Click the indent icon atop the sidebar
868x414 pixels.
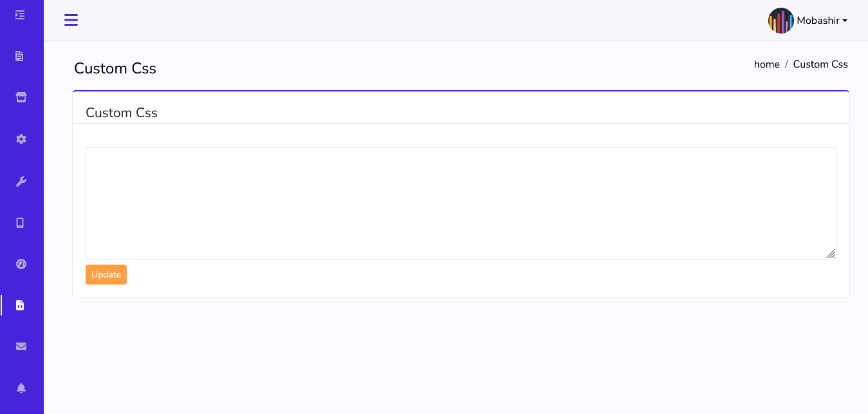pos(20,15)
